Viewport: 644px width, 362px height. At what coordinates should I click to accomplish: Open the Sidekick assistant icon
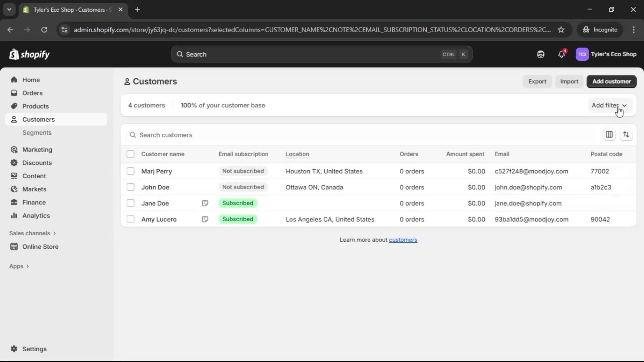point(541,54)
